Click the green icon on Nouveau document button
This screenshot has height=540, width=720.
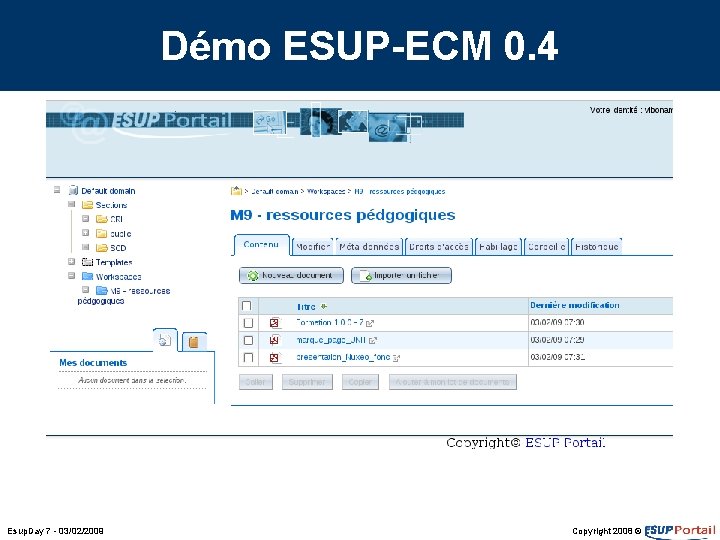pos(253,276)
